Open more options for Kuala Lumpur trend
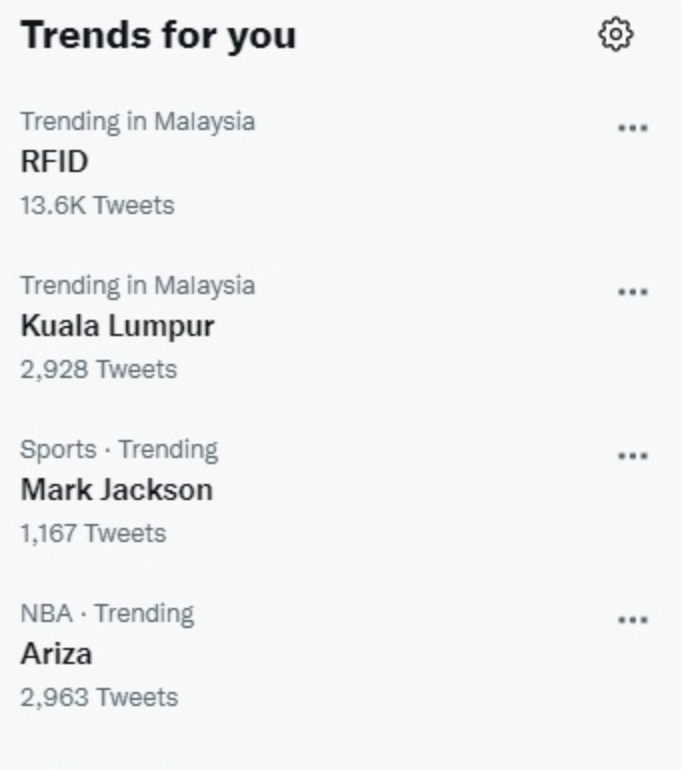The image size is (682, 770). click(x=632, y=292)
